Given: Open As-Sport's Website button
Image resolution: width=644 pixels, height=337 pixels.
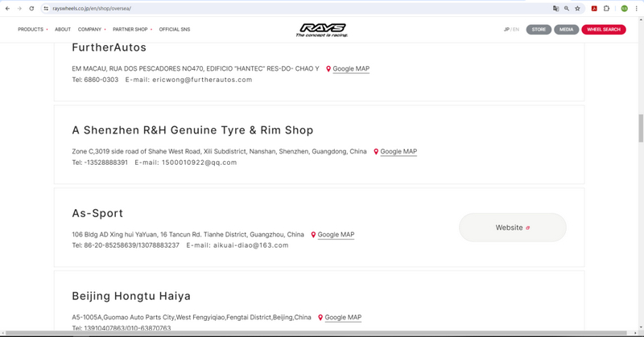Looking at the screenshot, I should pyautogui.click(x=512, y=228).
